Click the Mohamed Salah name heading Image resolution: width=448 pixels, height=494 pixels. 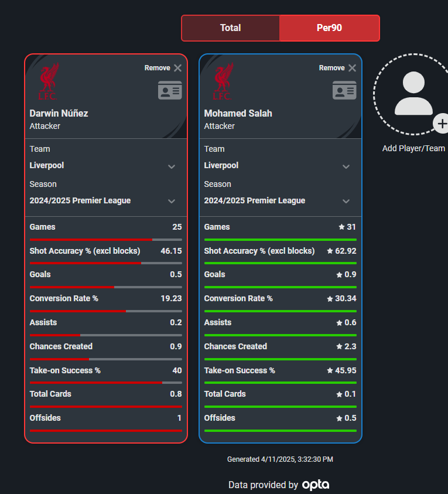238,114
